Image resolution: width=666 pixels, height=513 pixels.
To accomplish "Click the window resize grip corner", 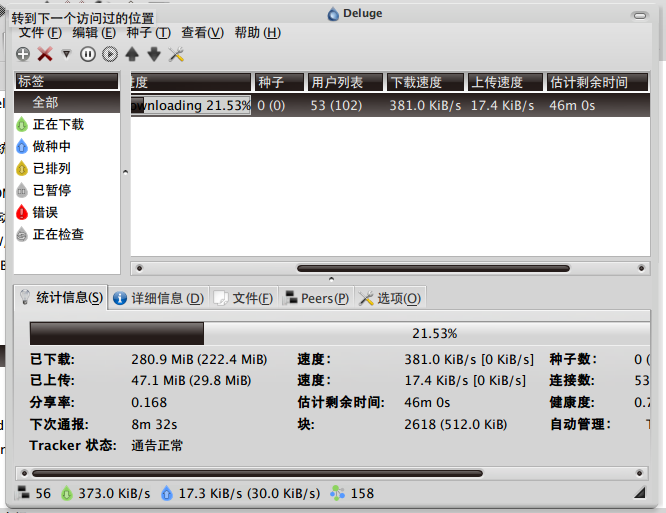I will pos(640,492).
